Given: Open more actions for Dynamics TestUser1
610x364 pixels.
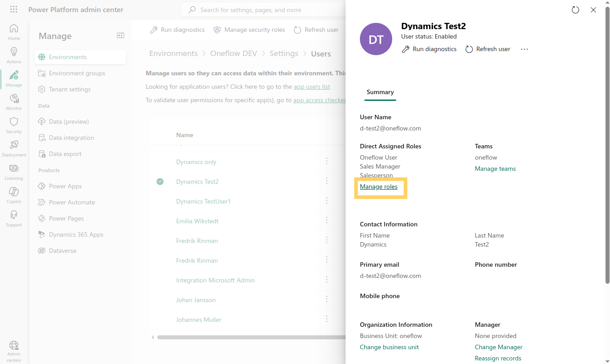Looking at the screenshot, I should 327,200.
